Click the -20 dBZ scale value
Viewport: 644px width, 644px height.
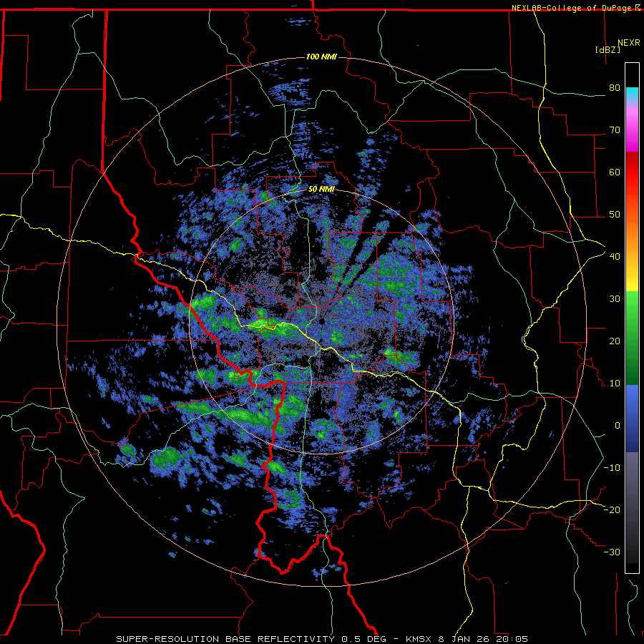point(612,510)
